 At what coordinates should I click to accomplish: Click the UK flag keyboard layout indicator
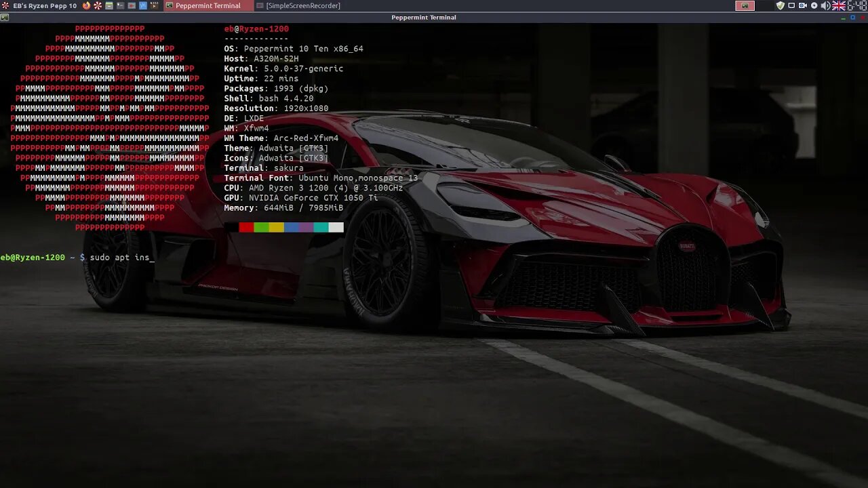pos(839,5)
